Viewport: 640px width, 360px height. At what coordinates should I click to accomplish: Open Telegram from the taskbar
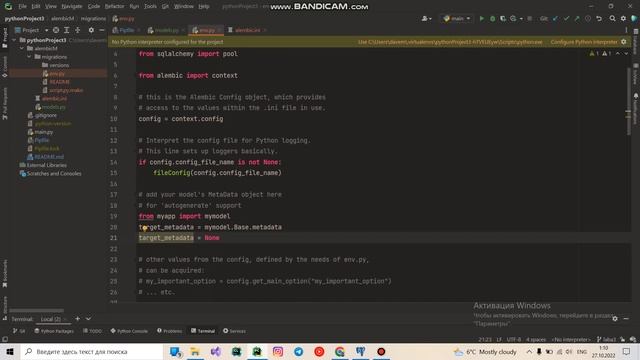coord(298,351)
